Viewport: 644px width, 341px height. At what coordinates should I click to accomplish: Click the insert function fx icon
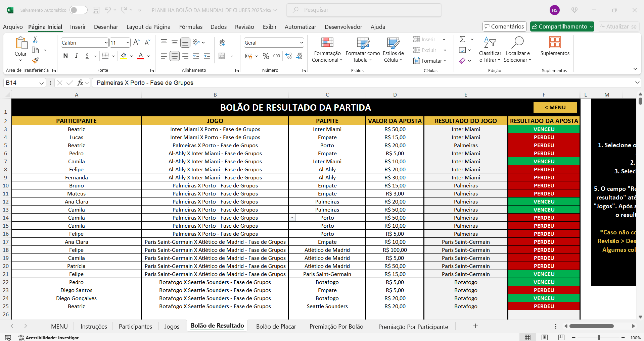tap(80, 83)
